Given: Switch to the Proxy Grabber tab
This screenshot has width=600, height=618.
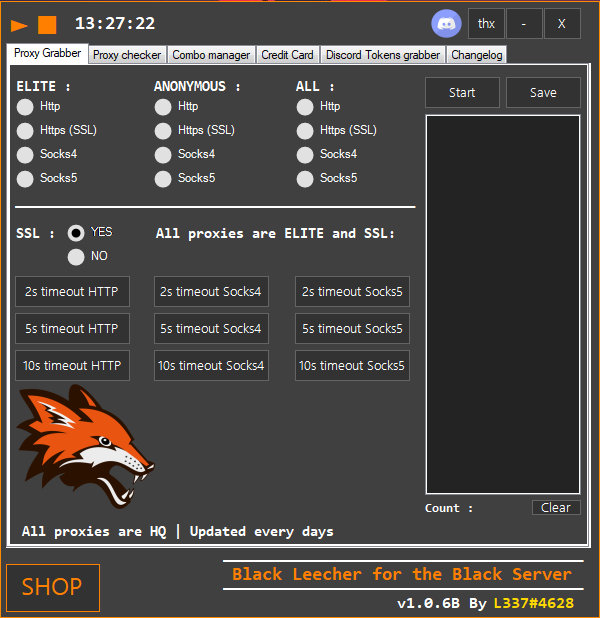Looking at the screenshot, I should 48,53.
